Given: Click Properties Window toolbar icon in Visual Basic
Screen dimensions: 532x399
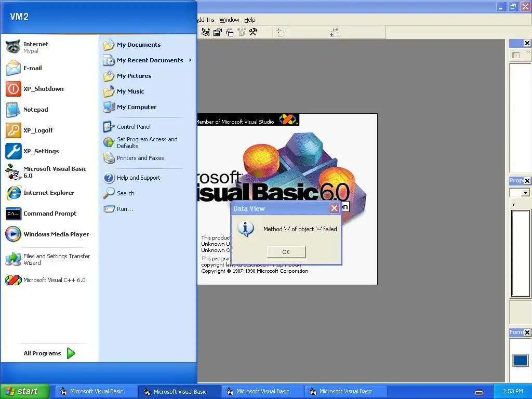Looking at the screenshot, I should [218, 32].
